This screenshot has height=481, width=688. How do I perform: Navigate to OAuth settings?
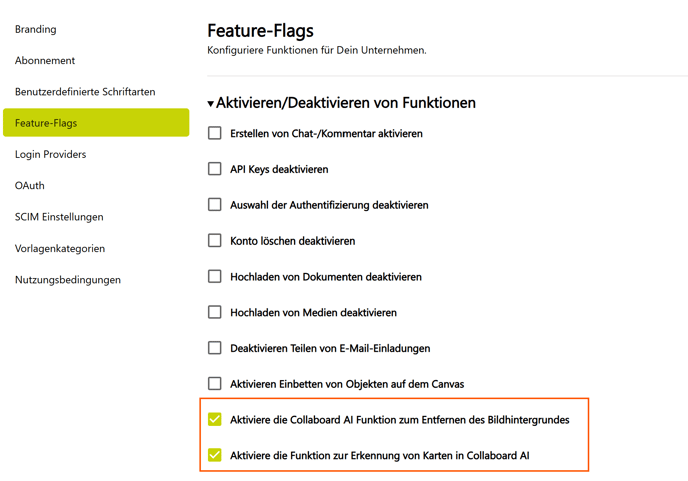(30, 186)
